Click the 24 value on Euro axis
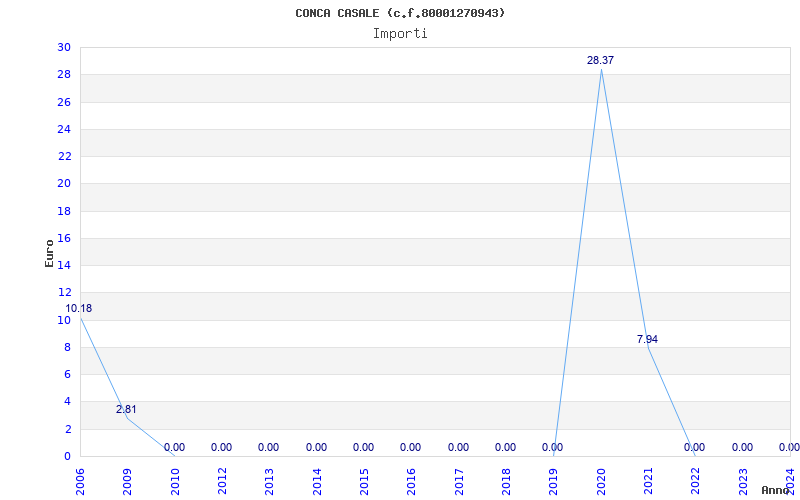The image size is (800, 500). point(64,129)
